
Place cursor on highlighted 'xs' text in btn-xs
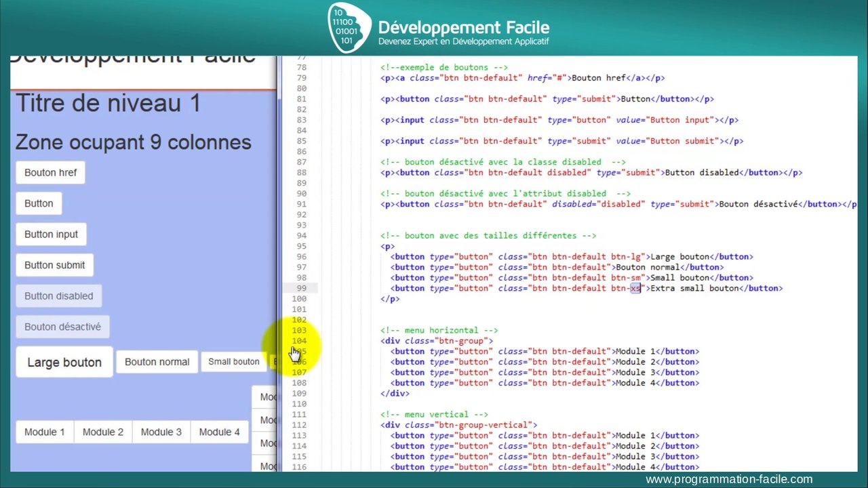(635, 288)
